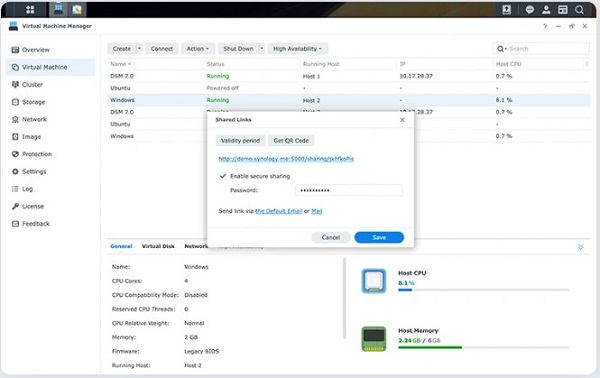
Task: Click the Host CPU chip icon
Action: pos(374,281)
